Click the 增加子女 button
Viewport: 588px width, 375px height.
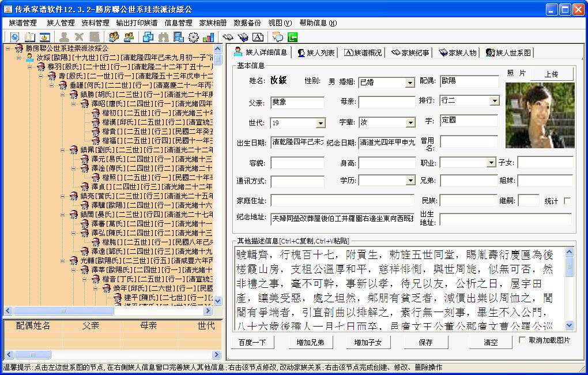[368, 342]
